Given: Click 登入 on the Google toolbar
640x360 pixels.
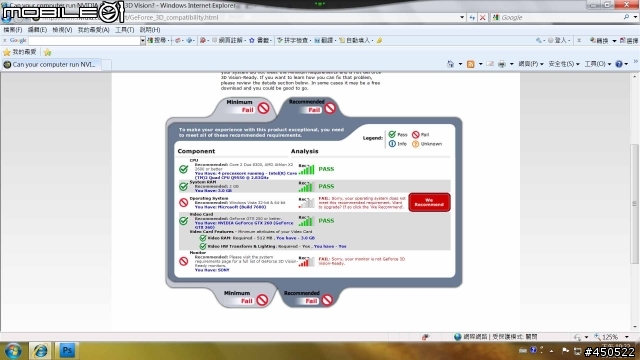Looking at the screenshot, I should (x=558, y=40).
